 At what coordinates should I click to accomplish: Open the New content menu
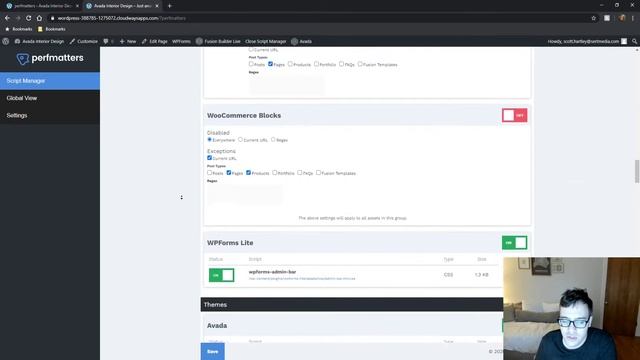point(128,41)
